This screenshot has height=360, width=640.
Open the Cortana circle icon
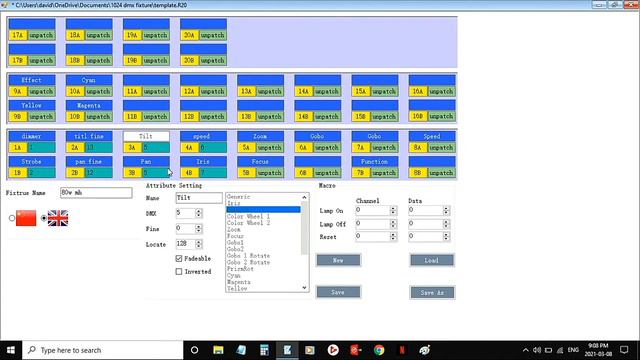tap(195, 350)
